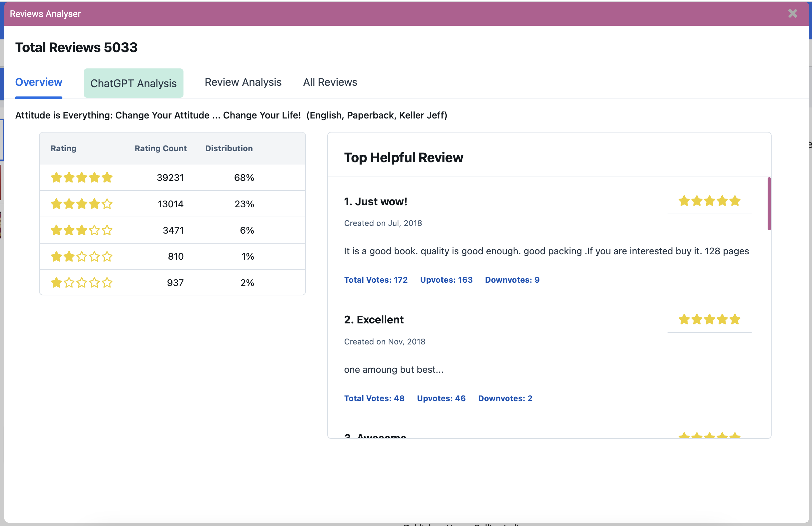
Task: Close the Reviews Analyser dialog
Action: coord(792,14)
